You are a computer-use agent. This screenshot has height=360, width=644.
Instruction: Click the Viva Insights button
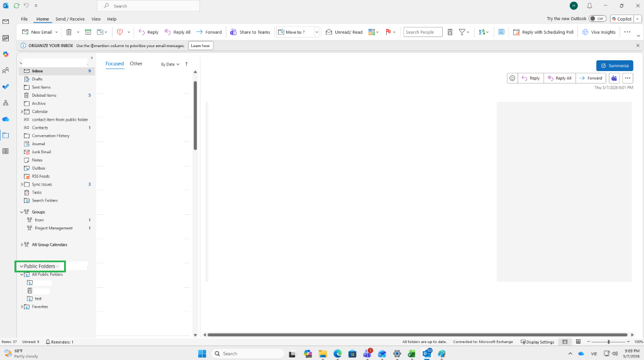[x=599, y=32]
